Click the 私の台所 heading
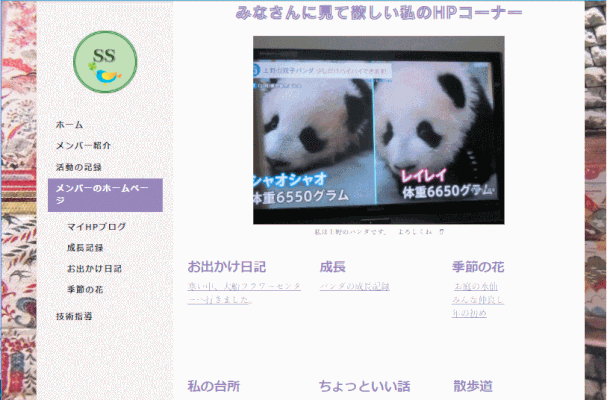 pos(214,386)
